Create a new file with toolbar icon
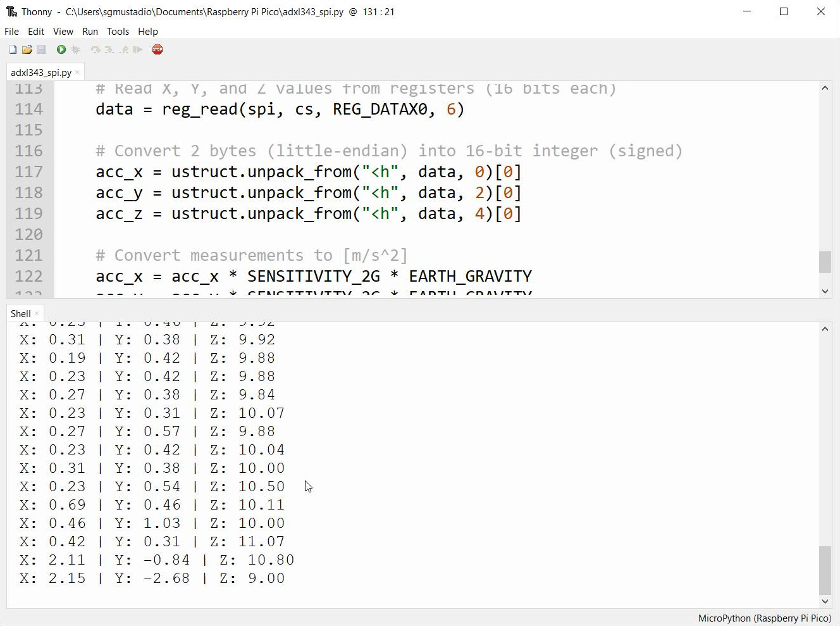 pos(13,49)
